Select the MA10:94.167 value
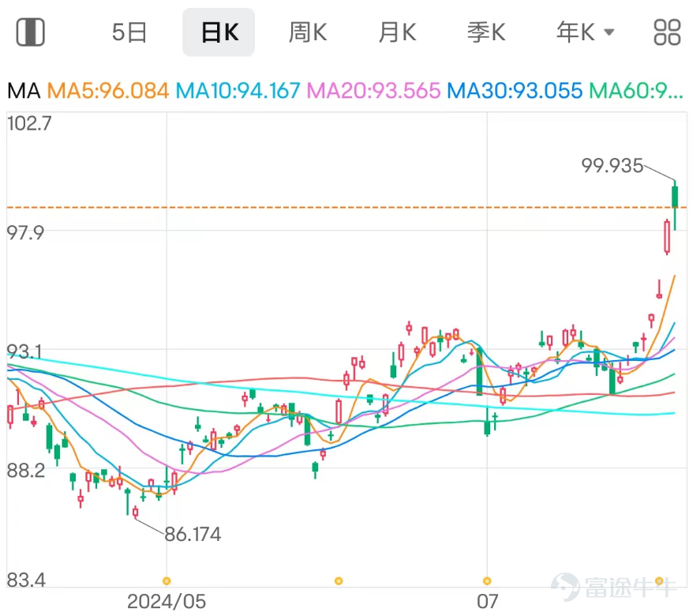Image resolution: width=693 pixels, height=616 pixels. 238,91
